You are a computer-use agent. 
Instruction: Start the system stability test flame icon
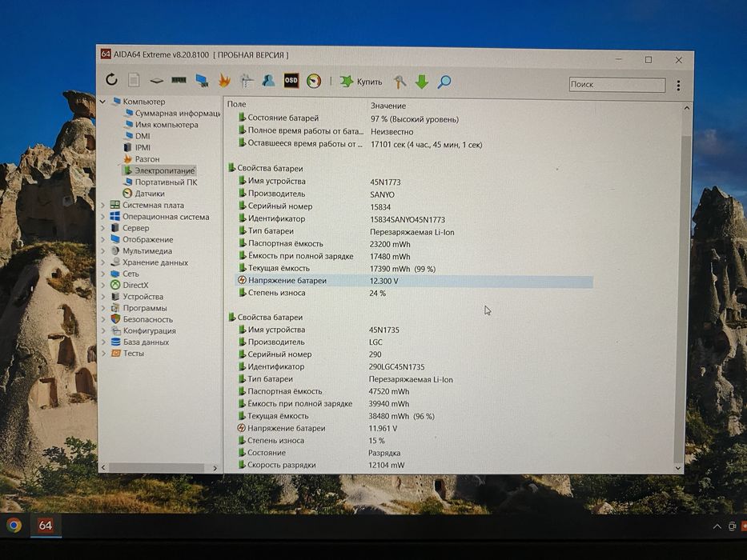[224, 81]
